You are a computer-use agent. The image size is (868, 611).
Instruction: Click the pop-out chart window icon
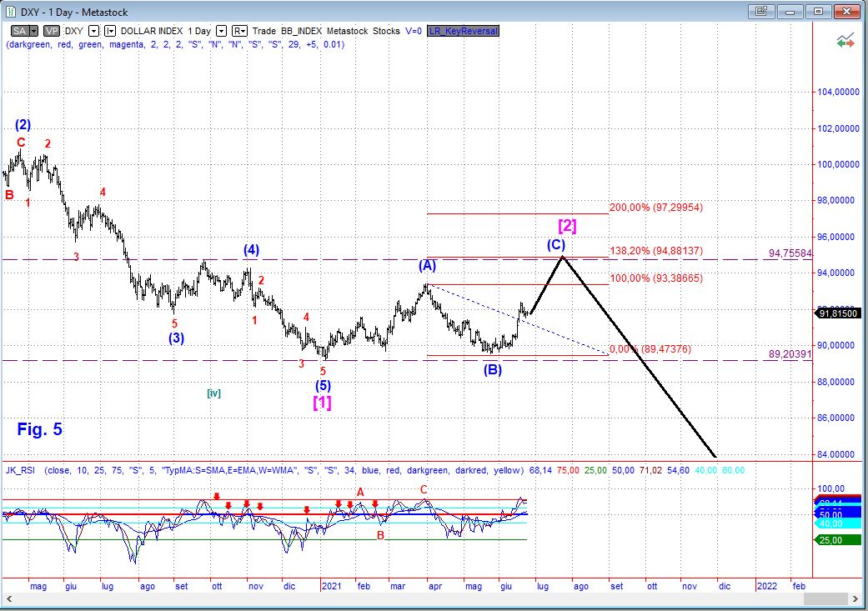pyautogui.click(x=760, y=11)
